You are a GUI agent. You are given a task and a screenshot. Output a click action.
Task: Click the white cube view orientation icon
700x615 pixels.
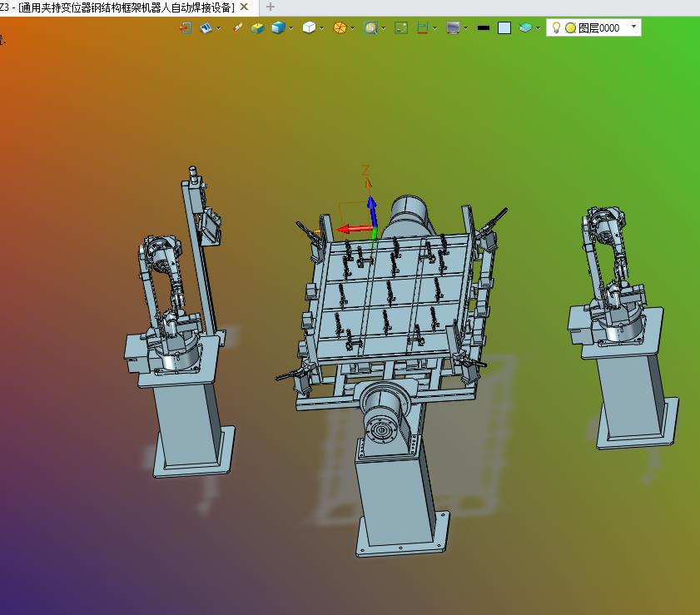pyautogui.click(x=309, y=27)
